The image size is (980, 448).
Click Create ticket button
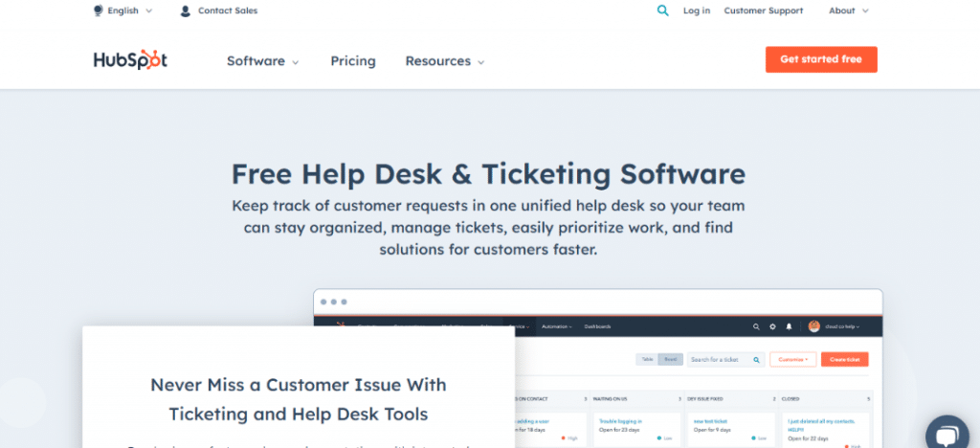coord(844,359)
